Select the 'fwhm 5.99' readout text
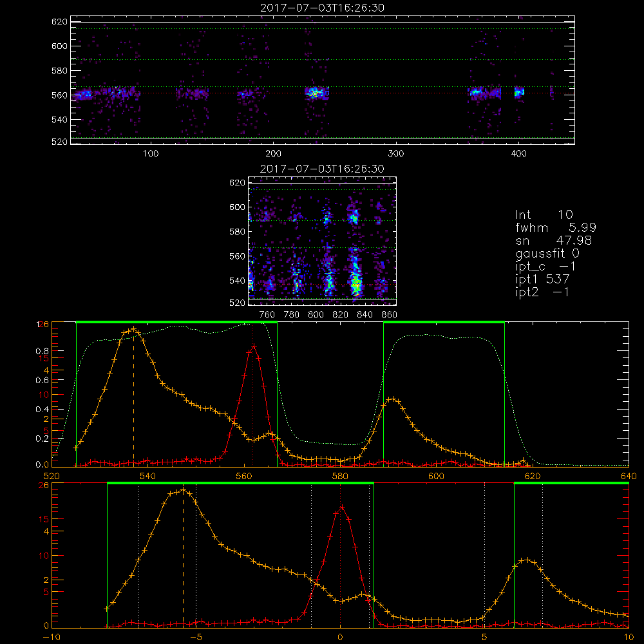644x644 pixels. pyautogui.click(x=556, y=227)
